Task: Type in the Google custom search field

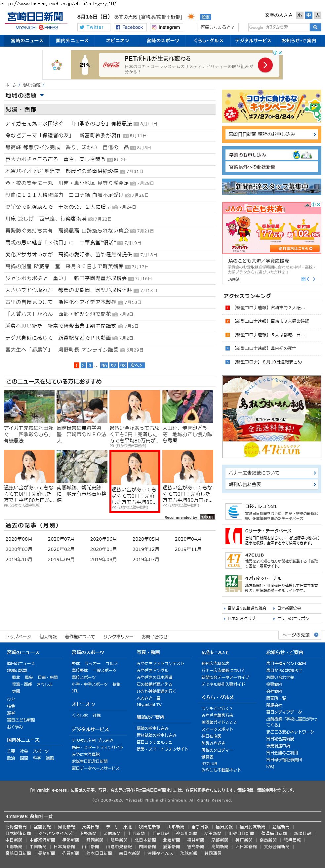Action: click(278, 27)
